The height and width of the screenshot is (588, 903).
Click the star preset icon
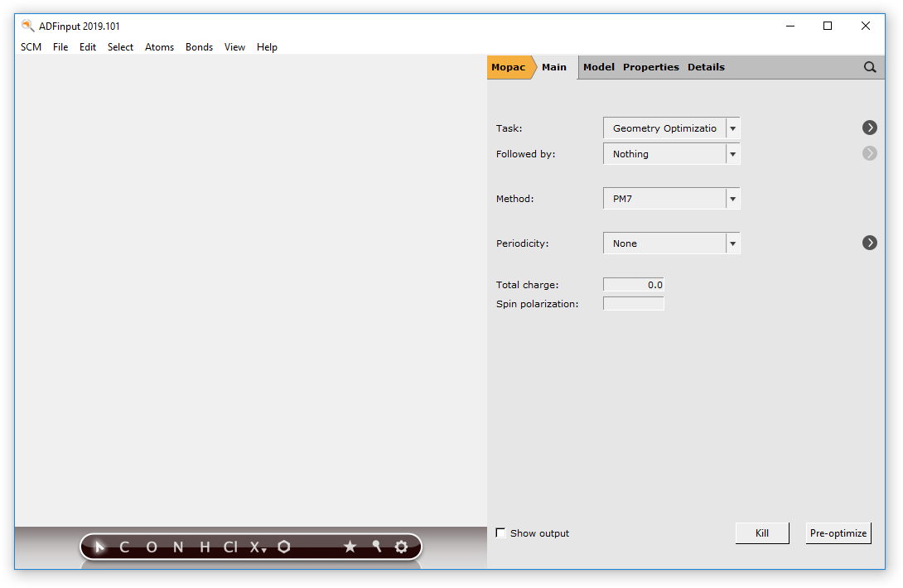point(350,547)
